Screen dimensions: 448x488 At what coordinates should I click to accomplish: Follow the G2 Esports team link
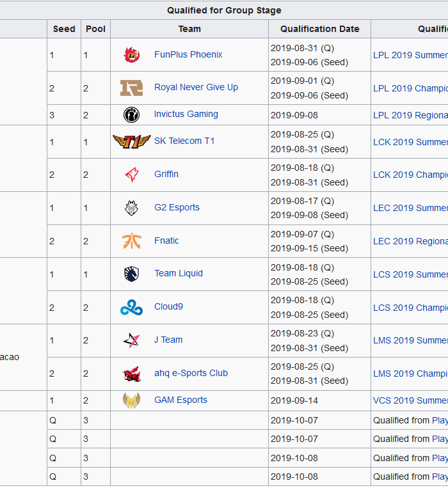click(177, 208)
